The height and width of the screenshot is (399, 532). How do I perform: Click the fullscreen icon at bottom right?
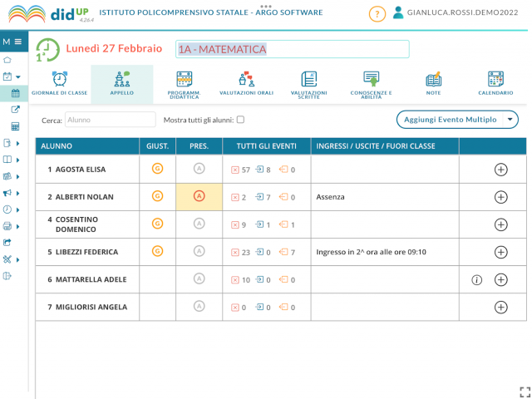525,392
